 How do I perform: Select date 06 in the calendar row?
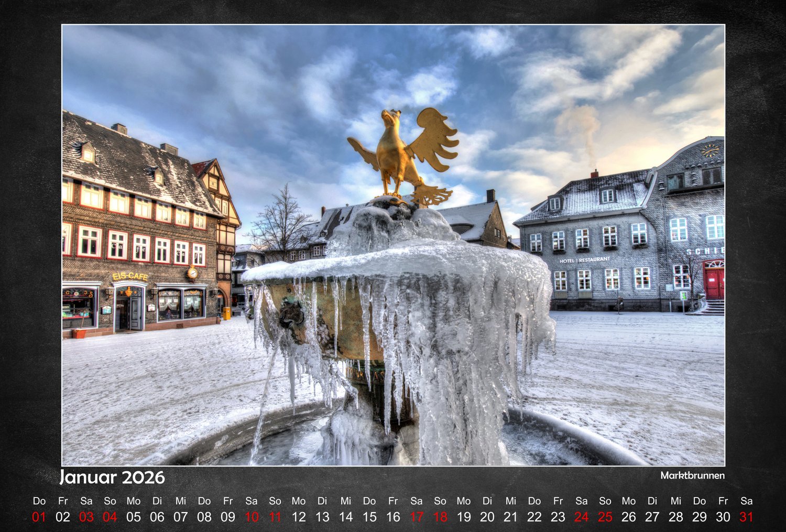coord(157,517)
